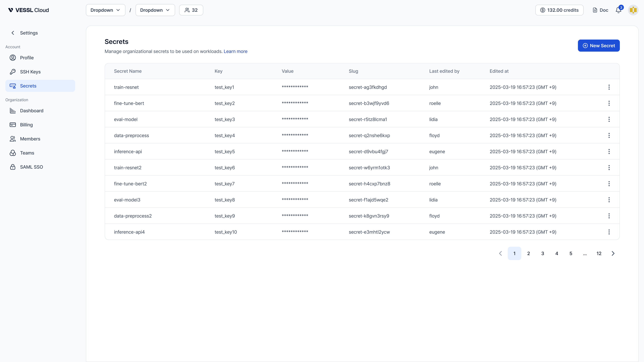Go to pagination page 5

[571, 253]
